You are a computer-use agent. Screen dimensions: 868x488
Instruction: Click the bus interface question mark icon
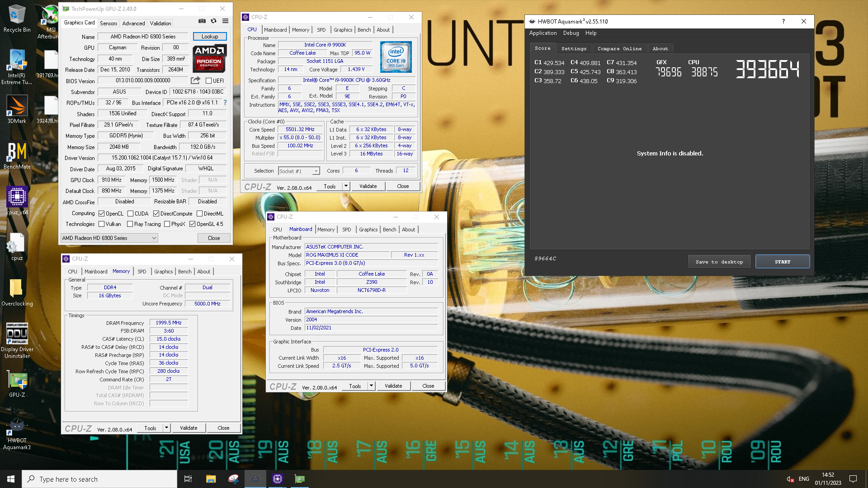(225, 103)
